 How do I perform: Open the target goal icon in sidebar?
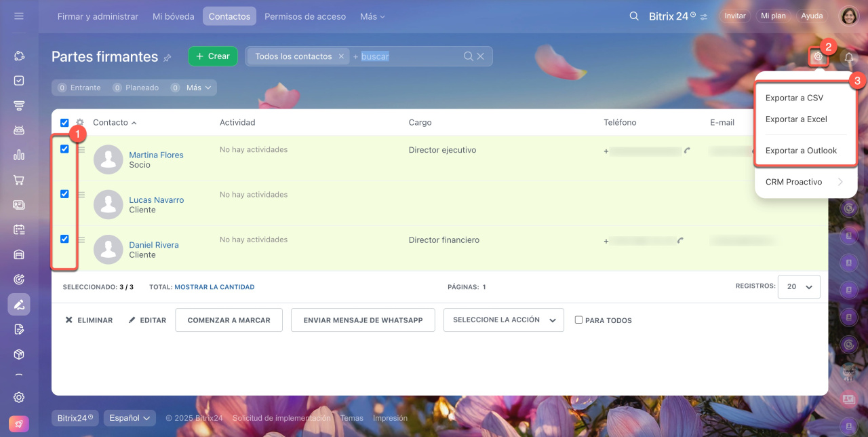tap(19, 280)
